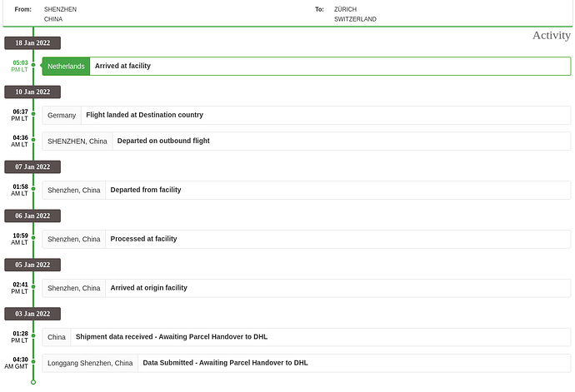Click 'Departed from facility' status text

146,190
